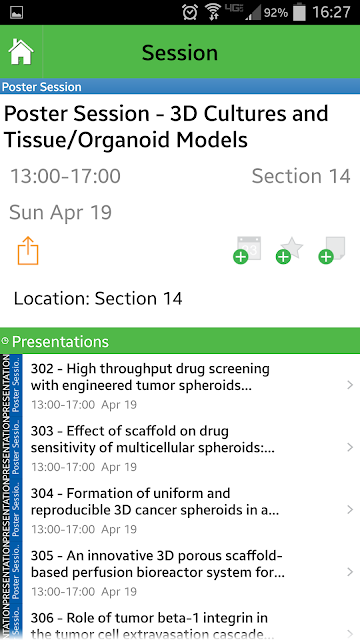
Task: Add session to calendar icon
Action: 247,250
